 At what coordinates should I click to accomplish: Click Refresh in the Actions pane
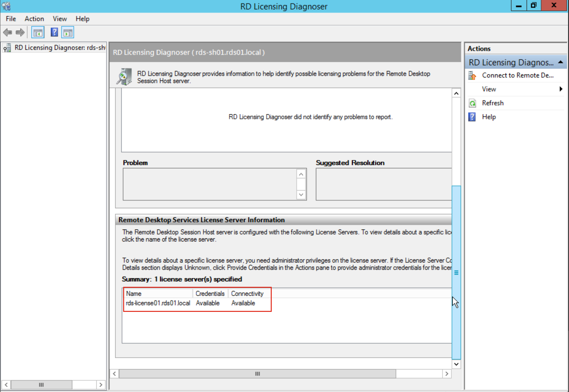[x=492, y=103]
